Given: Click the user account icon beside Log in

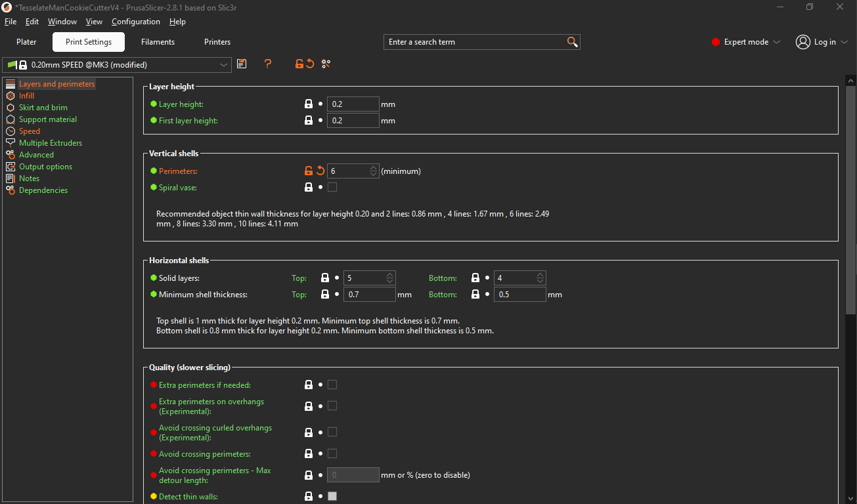Looking at the screenshot, I should tap(802, 42).
